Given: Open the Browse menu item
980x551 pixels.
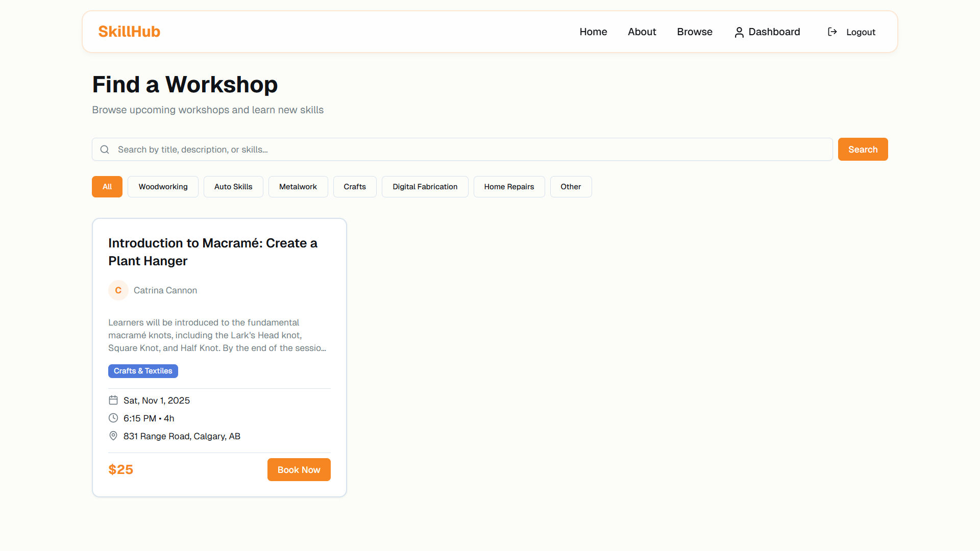Looking at the screenshot, I should [694, 32].
